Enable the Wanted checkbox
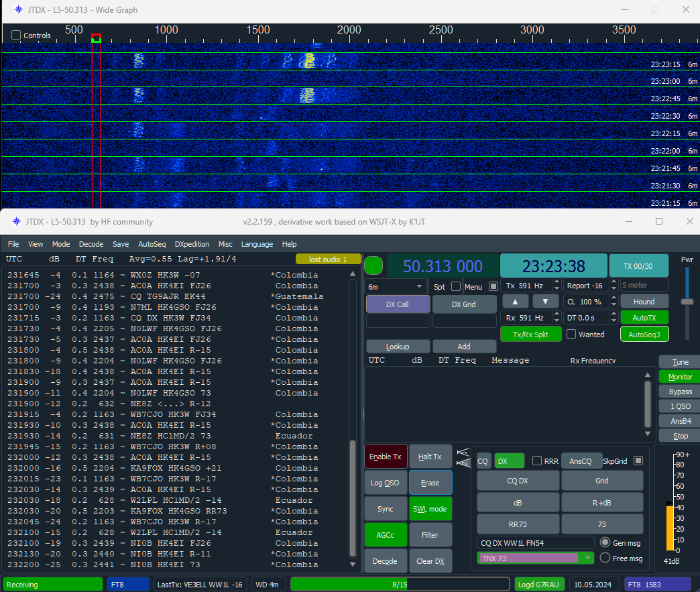700x592 pixels. (x=571, y=334)
